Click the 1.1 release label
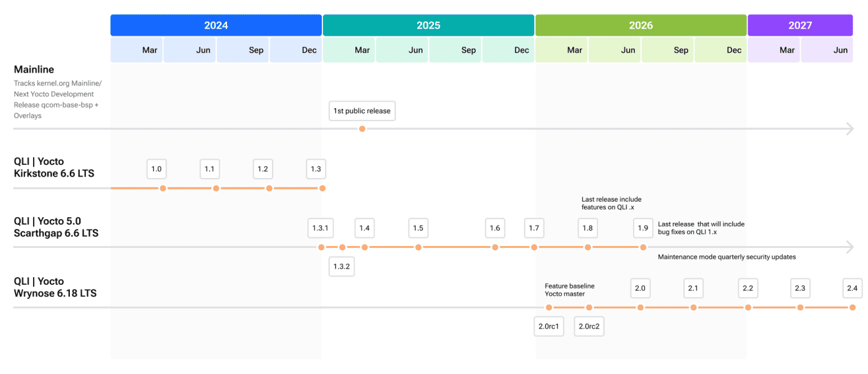This screenshot has height=374, width=868. point(210,169)
